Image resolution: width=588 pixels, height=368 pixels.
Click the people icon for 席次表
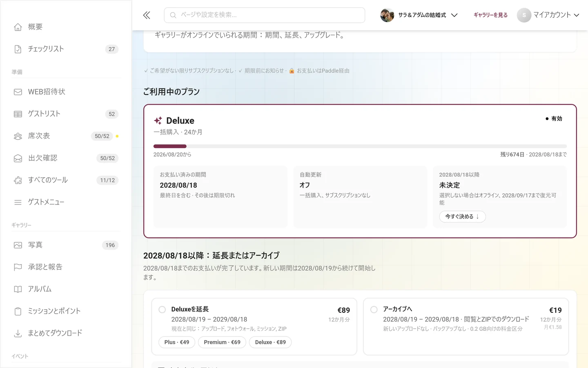18,136
